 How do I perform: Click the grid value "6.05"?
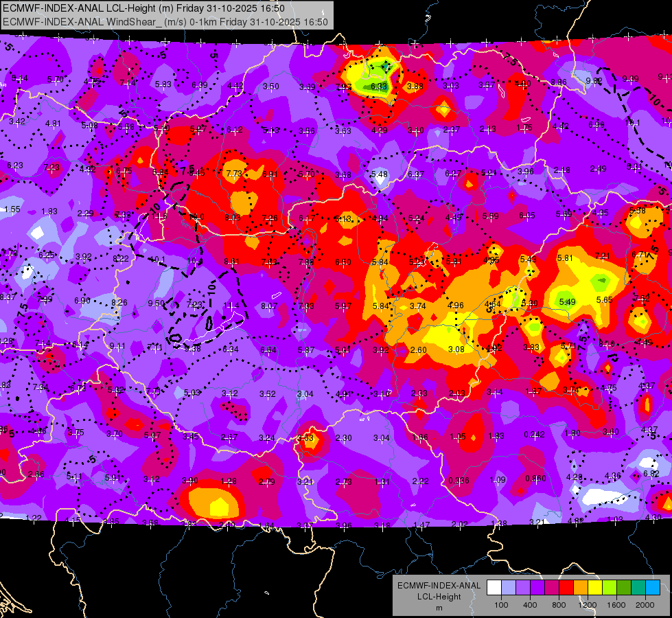click(x=527, y=216)
